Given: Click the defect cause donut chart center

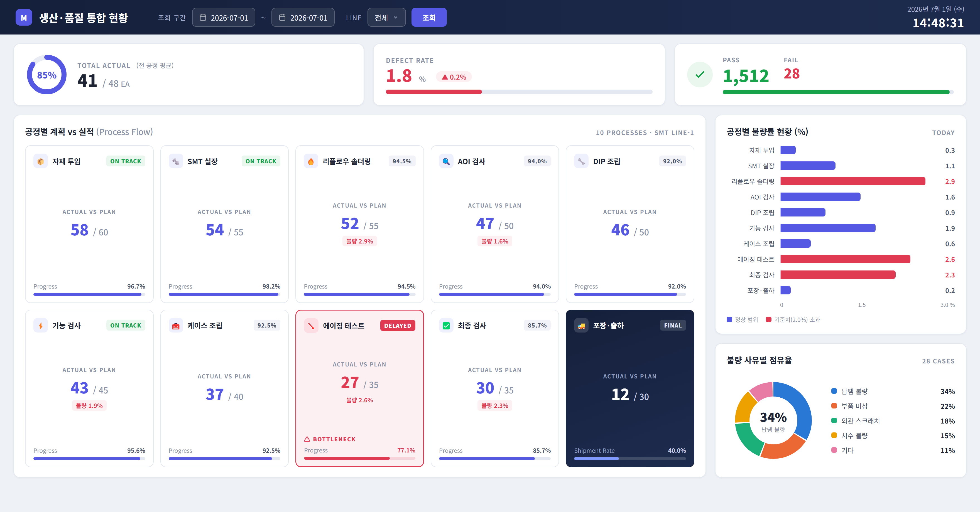Looking at the screenshot, I should click(x=773, y=420).
